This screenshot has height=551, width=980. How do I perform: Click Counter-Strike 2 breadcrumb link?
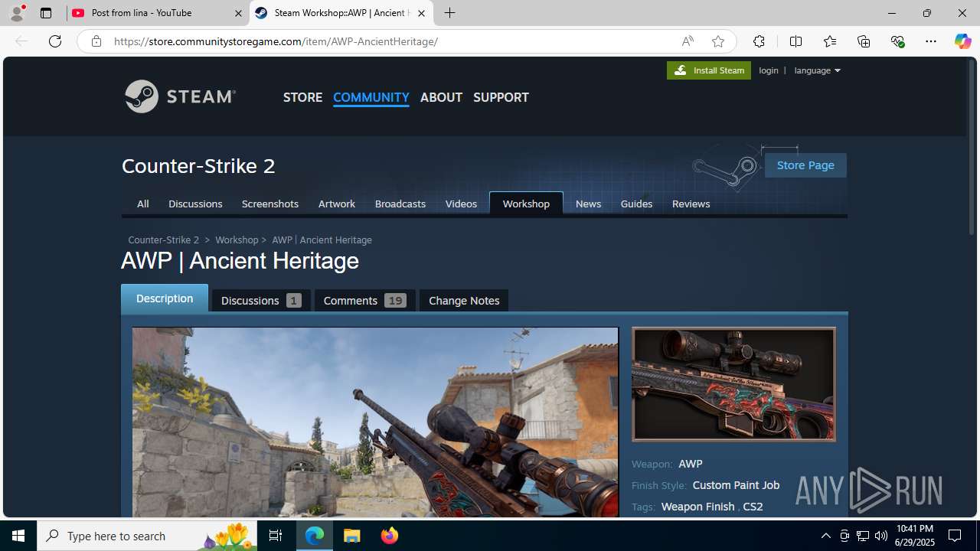click(x=163, y=240)
